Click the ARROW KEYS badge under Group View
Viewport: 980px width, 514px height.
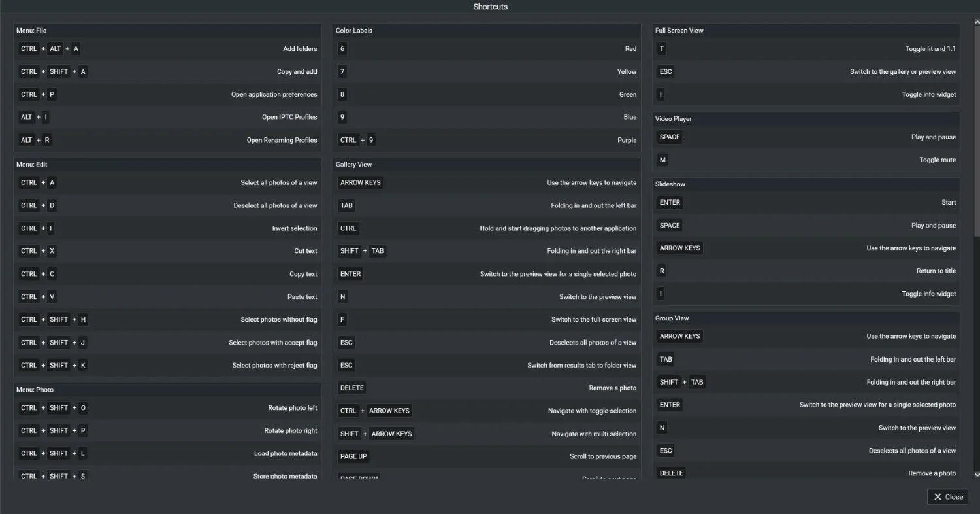click(x=679, y=336)
